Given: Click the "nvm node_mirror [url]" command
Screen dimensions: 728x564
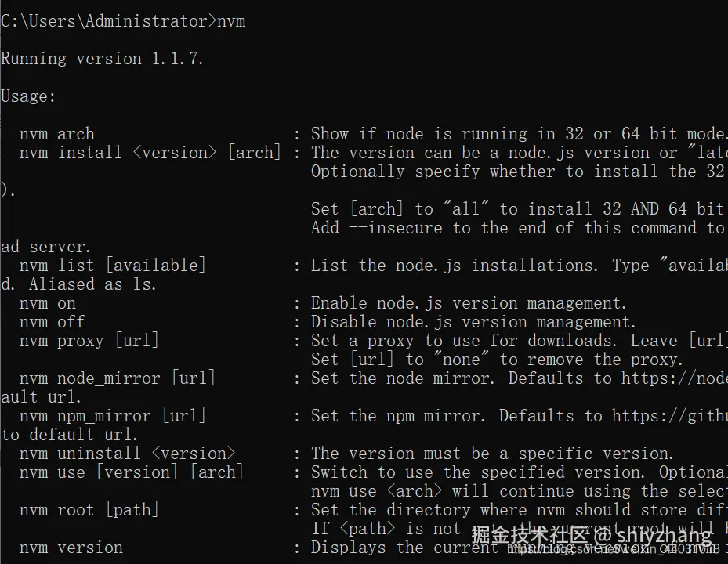Looking at the screenshot, I should pos(117,378).
